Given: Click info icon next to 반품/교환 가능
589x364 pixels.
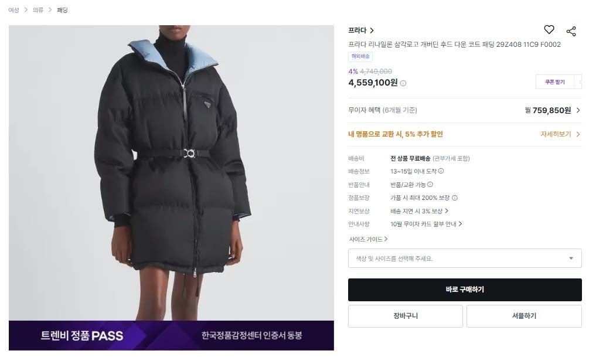Looking at the screenshot, I should point(430,185).
